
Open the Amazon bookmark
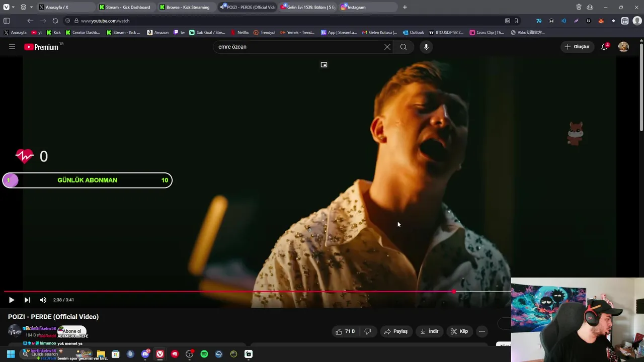click(x=158, y=33)
